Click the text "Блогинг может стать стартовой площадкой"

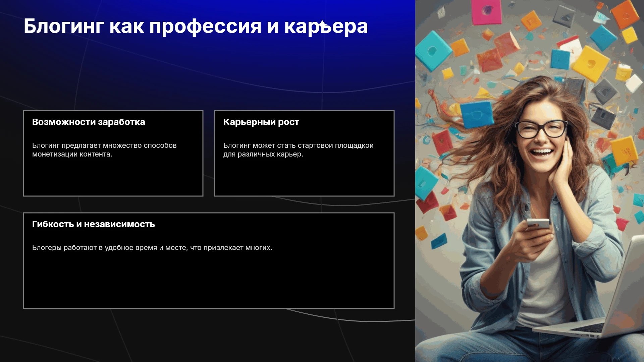298,145
